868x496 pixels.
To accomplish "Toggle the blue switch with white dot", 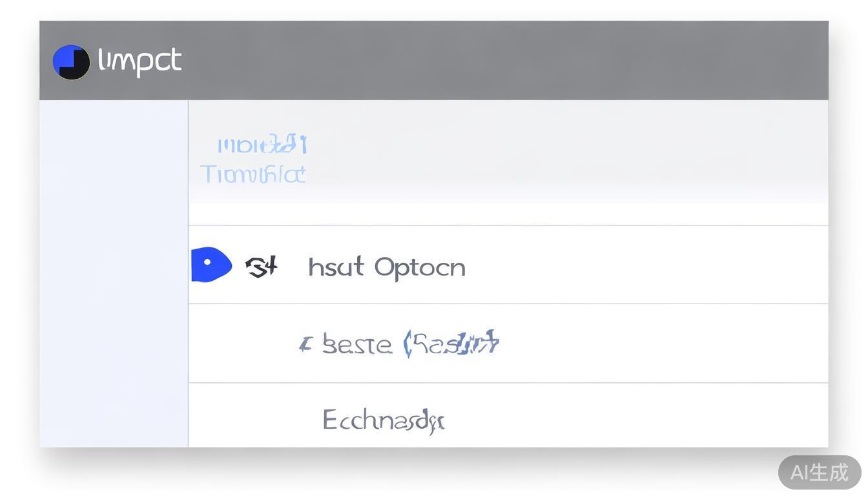I will 211,265.
